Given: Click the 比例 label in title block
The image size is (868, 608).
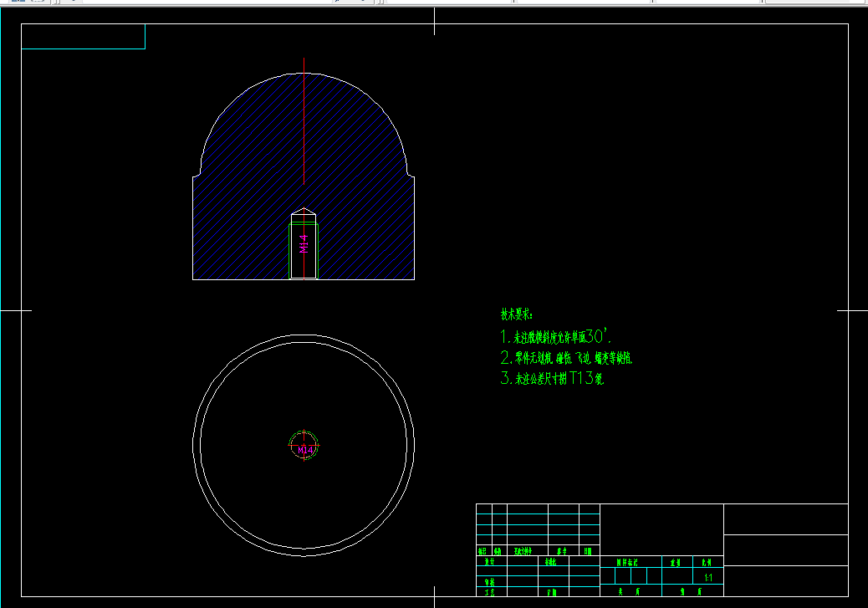Looking at the screenshot, I should tap(707, 563).
